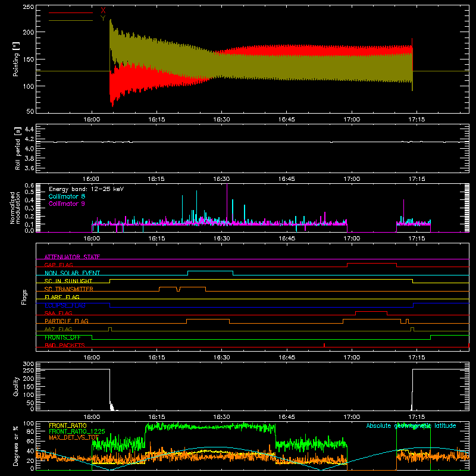Viewport: 476px width, 476px height.
Task: Click the FLARE_FLAG label
Action: [x=62, y=297]
